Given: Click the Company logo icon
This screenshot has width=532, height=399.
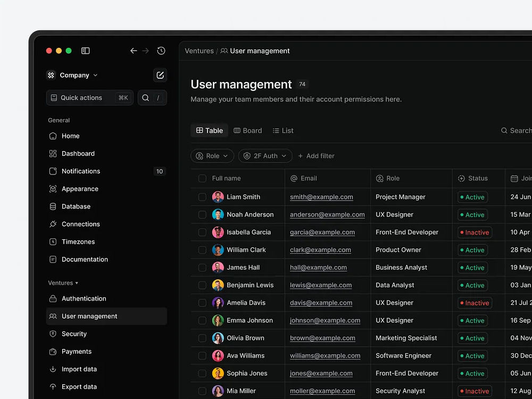Looking at the screenshot, I should [51, 75].
